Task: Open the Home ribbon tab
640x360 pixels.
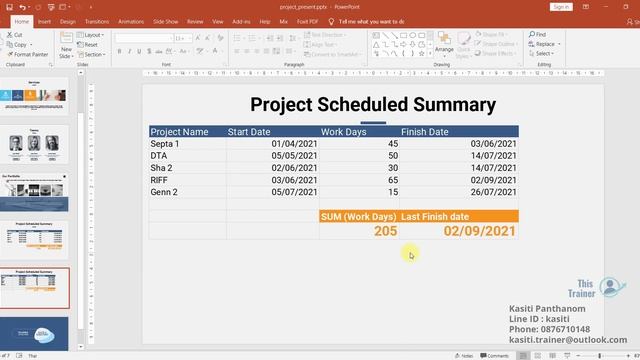Action: (x=22, y=22)
